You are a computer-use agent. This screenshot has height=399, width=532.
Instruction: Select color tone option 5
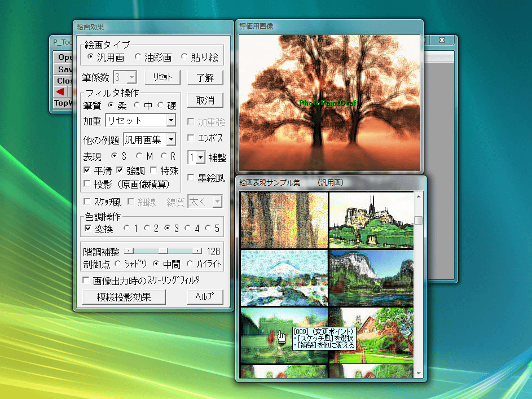[x=208, y=228]
